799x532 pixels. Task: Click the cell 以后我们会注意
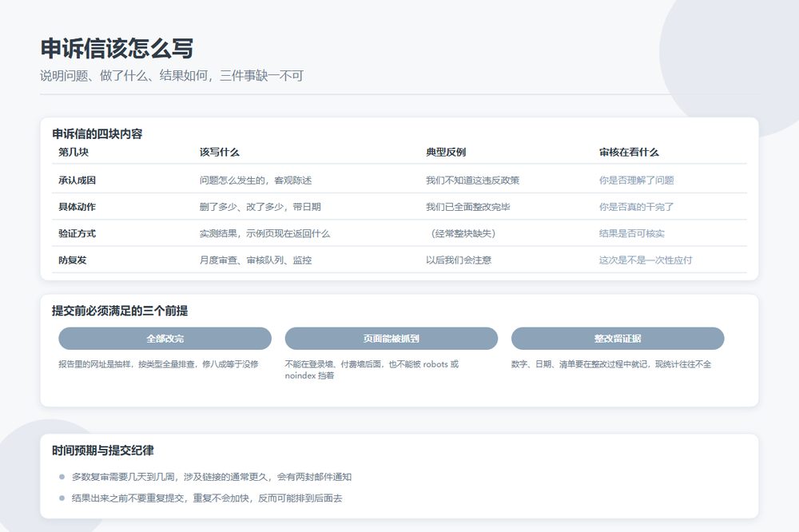(459, 260)
